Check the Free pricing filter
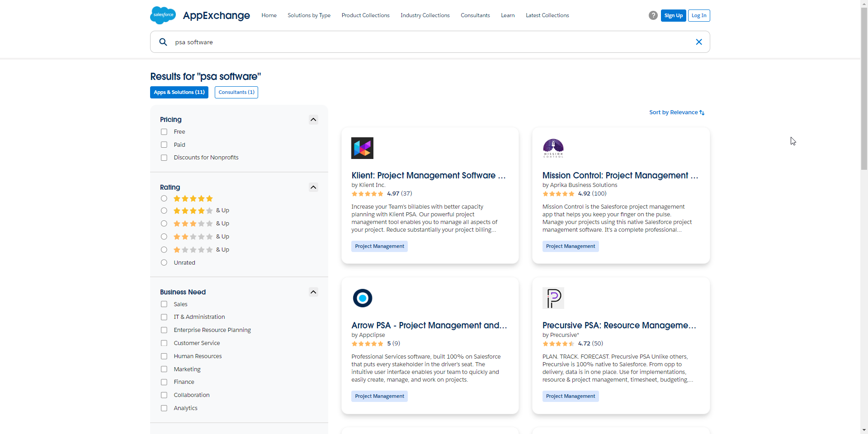 coord(164,132)
